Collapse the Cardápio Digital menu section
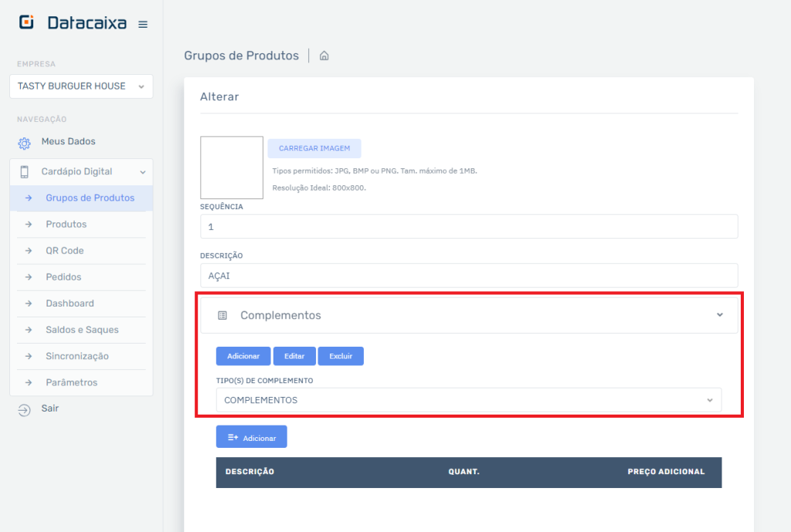The width and height of the screenshot is (791, 532). pyautogui.click(x=142, y=172)
